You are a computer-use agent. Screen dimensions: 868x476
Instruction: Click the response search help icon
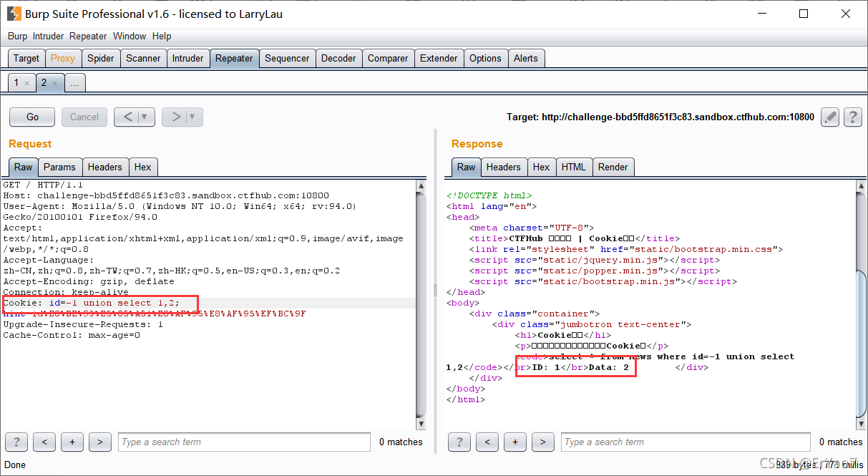coord(459,442)
